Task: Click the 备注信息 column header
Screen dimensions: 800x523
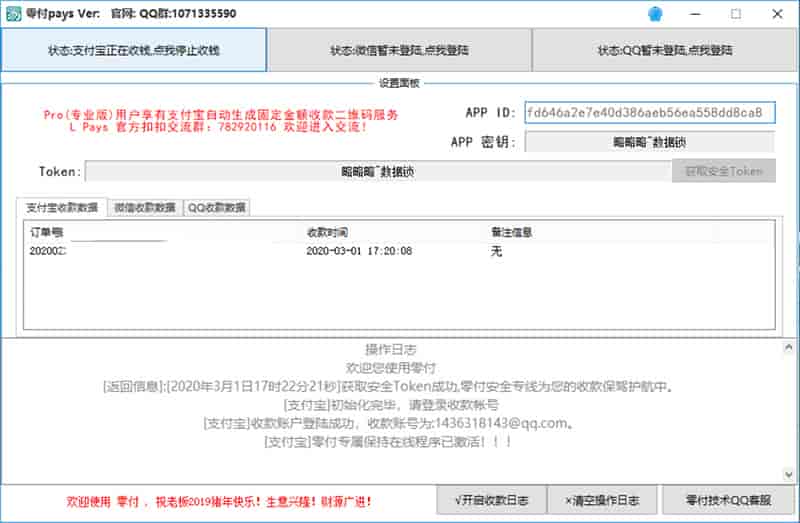Action: tap(511, 232)
